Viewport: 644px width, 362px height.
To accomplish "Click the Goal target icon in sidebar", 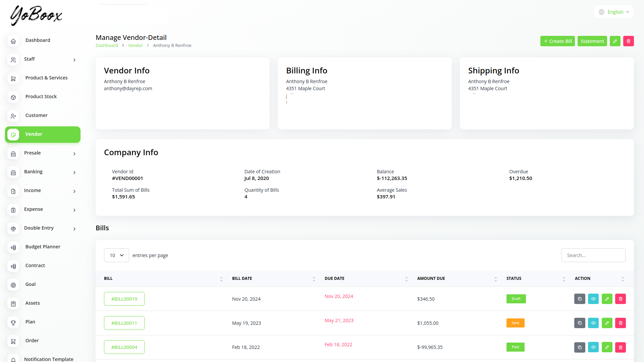I will (x=13, y=285).
